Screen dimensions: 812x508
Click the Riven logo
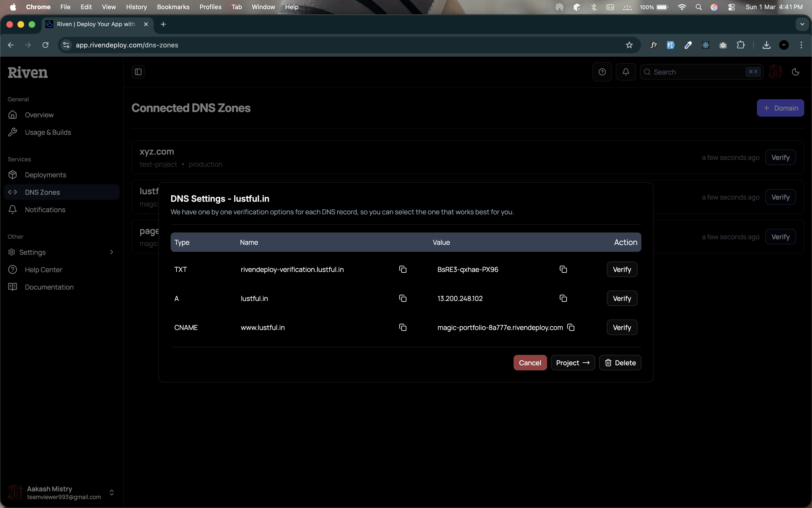click(28, 73)
